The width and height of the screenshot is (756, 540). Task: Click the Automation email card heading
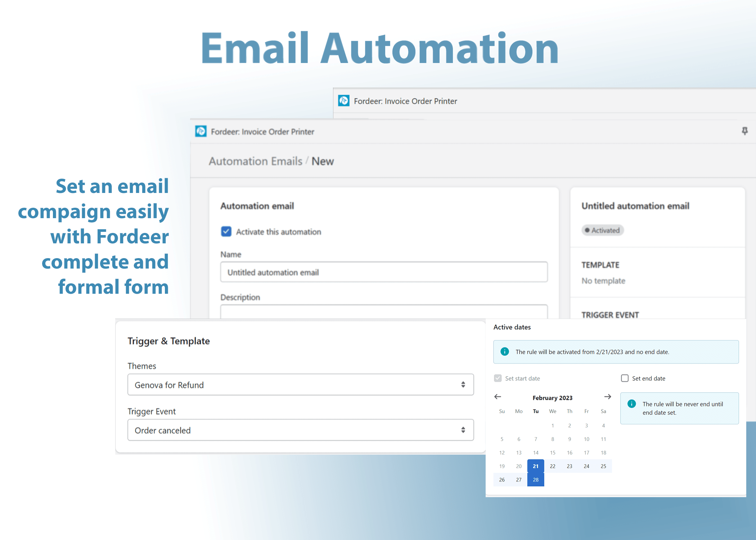[257, 206]
